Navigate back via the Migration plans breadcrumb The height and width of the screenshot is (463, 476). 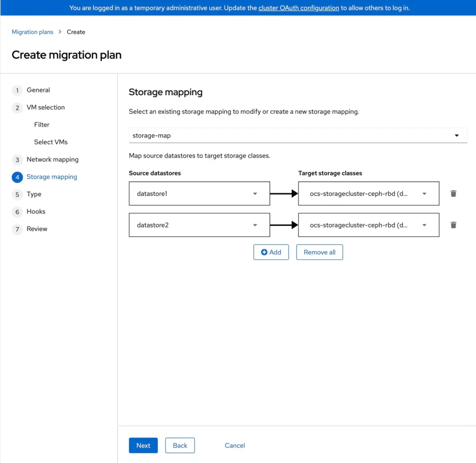pyautogui.click(x=32, y=32)
